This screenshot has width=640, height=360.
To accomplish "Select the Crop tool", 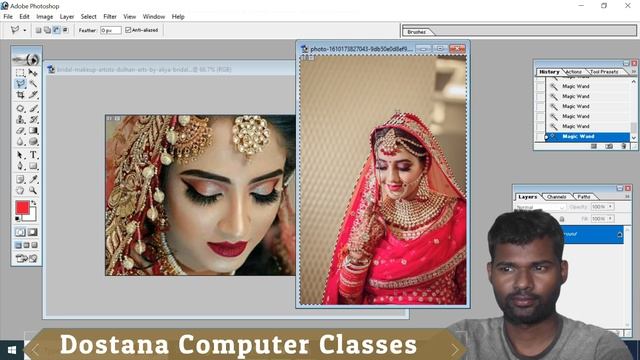I will pos(20,95).
